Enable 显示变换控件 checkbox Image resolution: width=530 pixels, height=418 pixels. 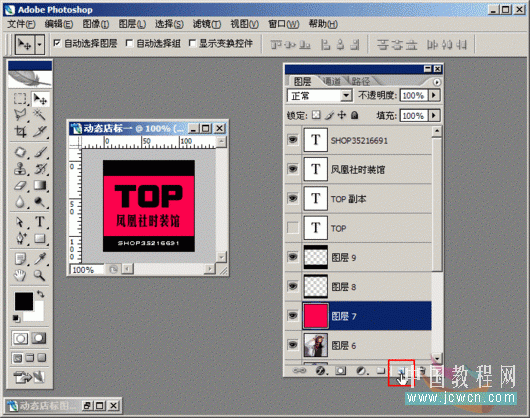192,43
